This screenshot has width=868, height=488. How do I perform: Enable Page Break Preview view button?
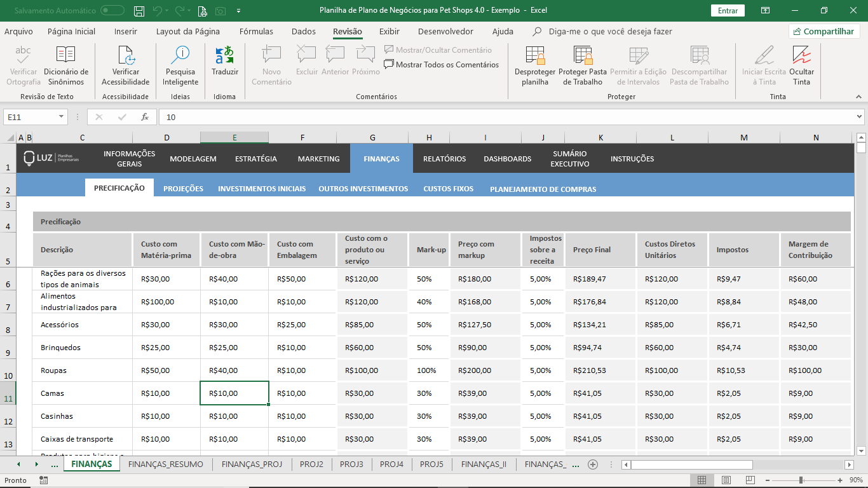click(x=750, y=480)
